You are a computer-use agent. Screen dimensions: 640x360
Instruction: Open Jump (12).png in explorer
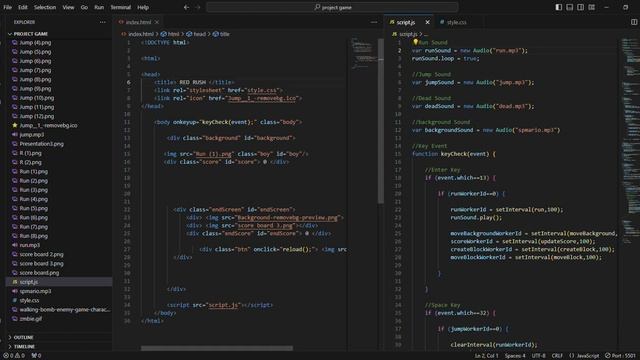[37, 116]
